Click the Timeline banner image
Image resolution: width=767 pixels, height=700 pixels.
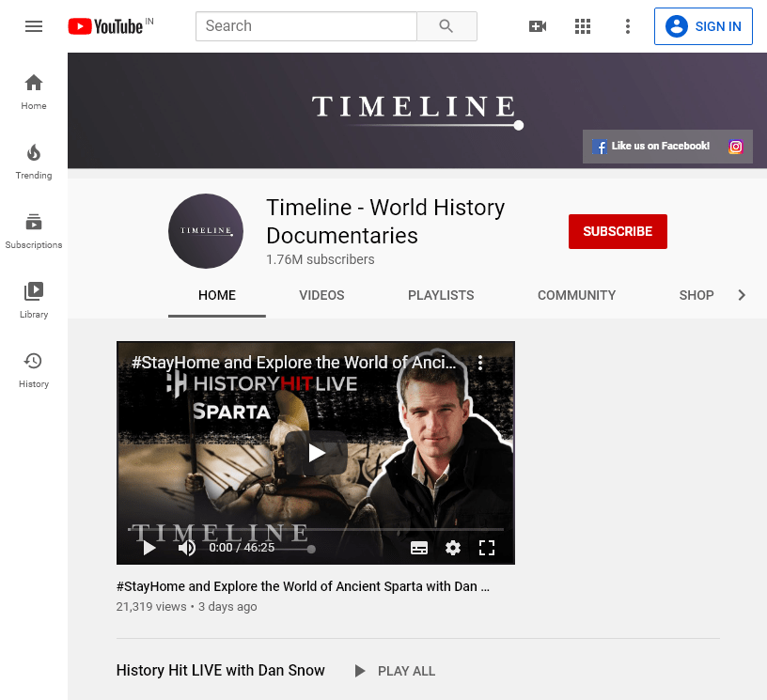[417, 111]
